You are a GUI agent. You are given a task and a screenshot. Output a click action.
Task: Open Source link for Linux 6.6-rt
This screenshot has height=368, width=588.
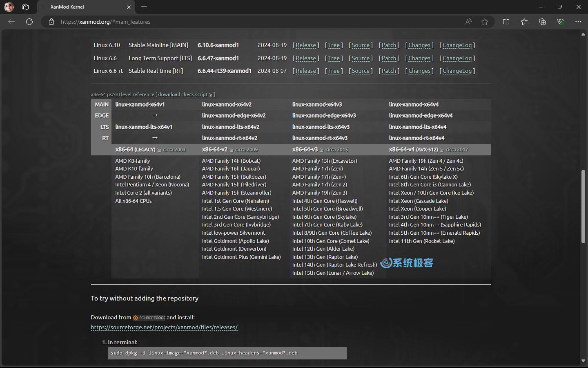[361, 71]
